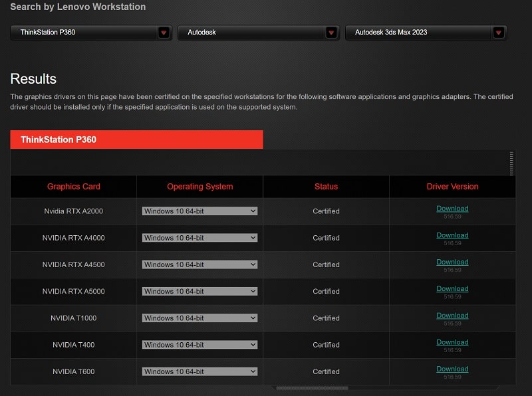Open OS dropdown for NVIDIA T400
This screenshot has height=396, width=532.
199,345
